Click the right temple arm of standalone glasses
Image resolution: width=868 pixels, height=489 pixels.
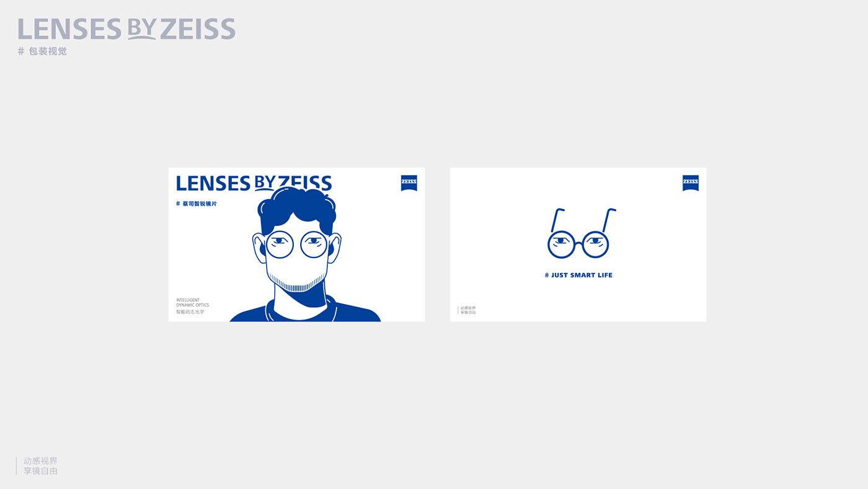click(609, 219)
